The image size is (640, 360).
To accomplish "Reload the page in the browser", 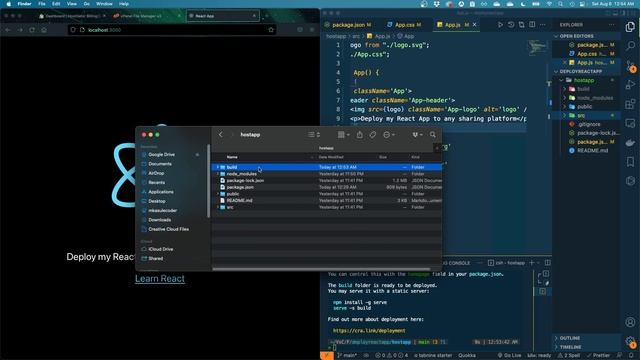I will 32,30.
